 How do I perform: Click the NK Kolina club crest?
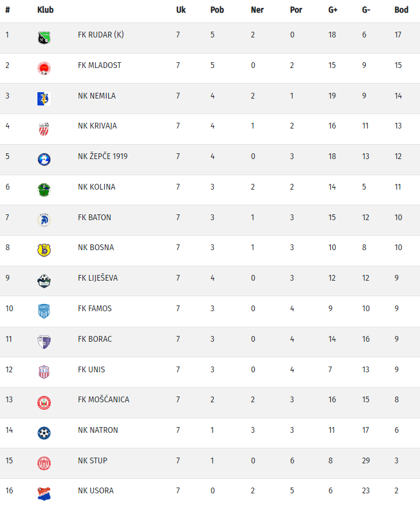[44, 190]
